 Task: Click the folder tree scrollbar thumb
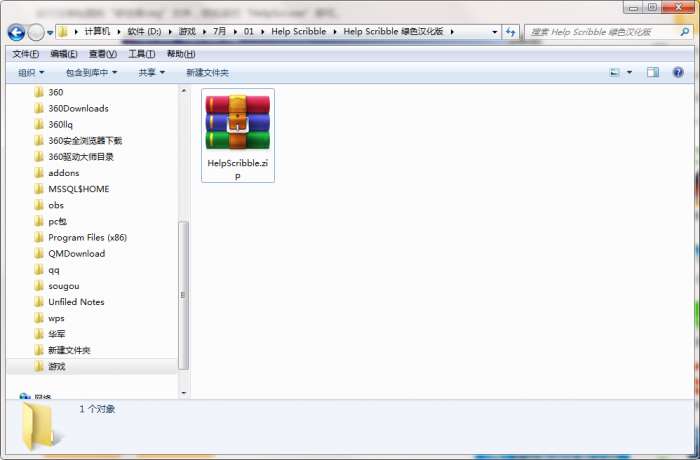point(183,295)
